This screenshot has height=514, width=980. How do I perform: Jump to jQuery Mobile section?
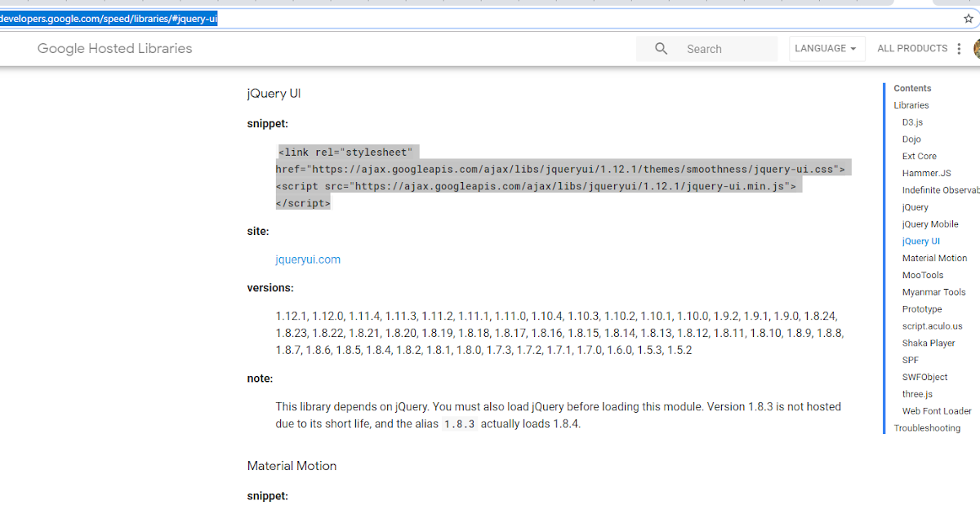[x=930, y=224]
